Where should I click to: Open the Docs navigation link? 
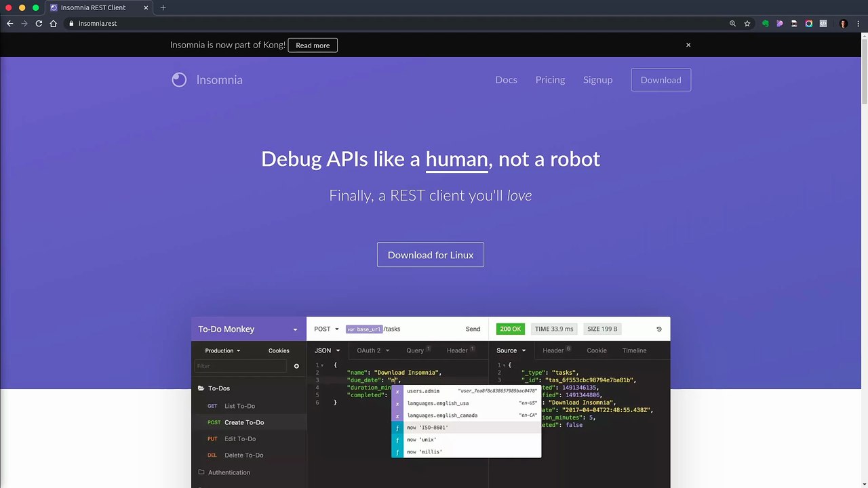click(506, 80)
